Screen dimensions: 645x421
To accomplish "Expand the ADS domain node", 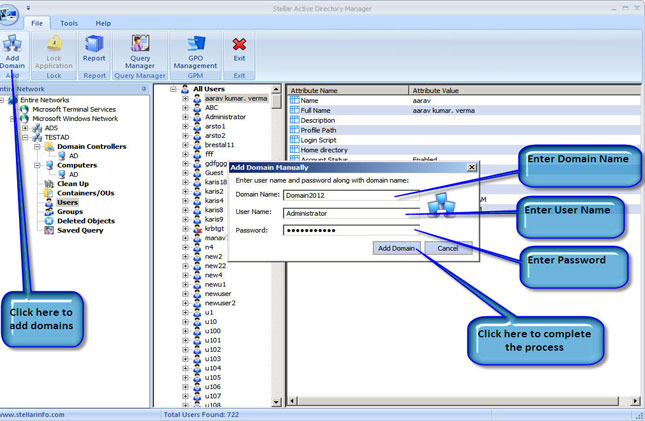I will pyautogui.click(x=25, y=128).
